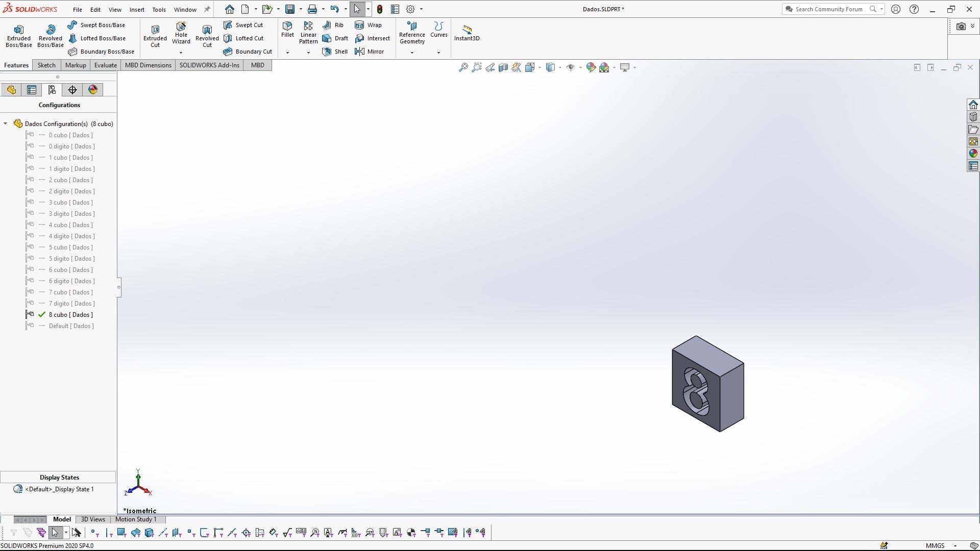Screen dimensions: 980x551
Task: Open the units MMGS dropdown
Action: tap(955, 546)
